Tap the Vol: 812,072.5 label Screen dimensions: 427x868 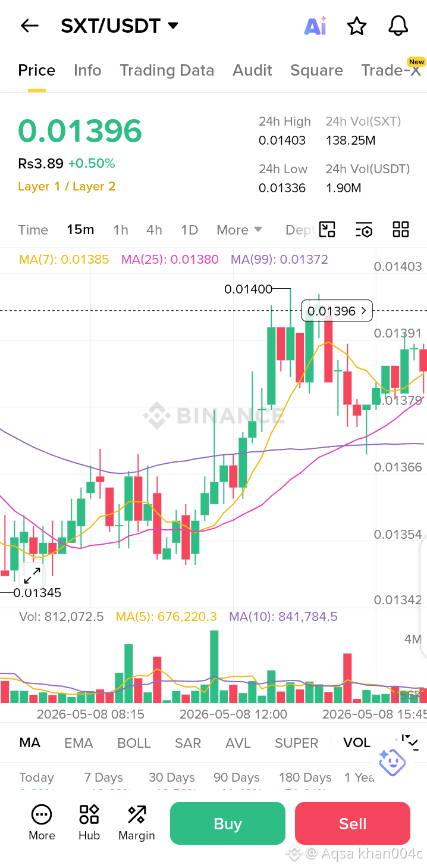pos(61,617)
